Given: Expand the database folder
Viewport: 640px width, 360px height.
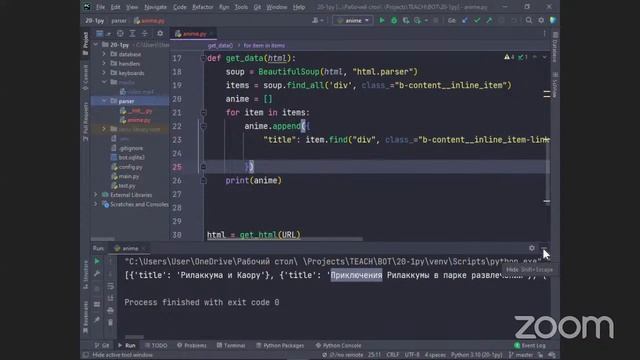Looking at the screenshot, I should click(104, 54).
